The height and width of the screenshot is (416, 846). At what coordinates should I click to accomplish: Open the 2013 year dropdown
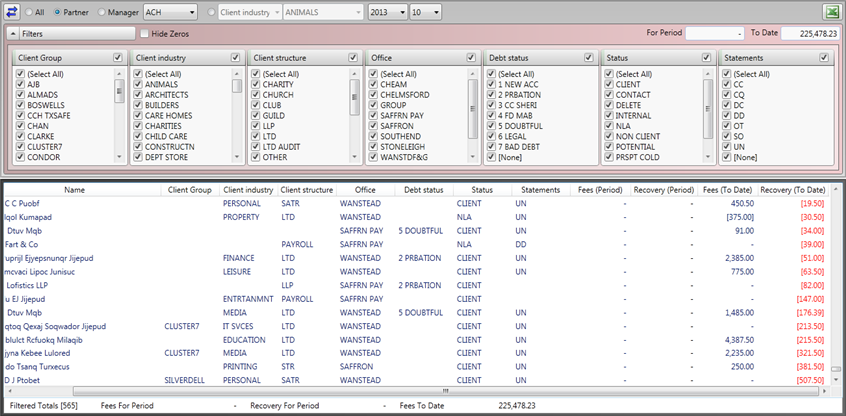tap(388, 12)
